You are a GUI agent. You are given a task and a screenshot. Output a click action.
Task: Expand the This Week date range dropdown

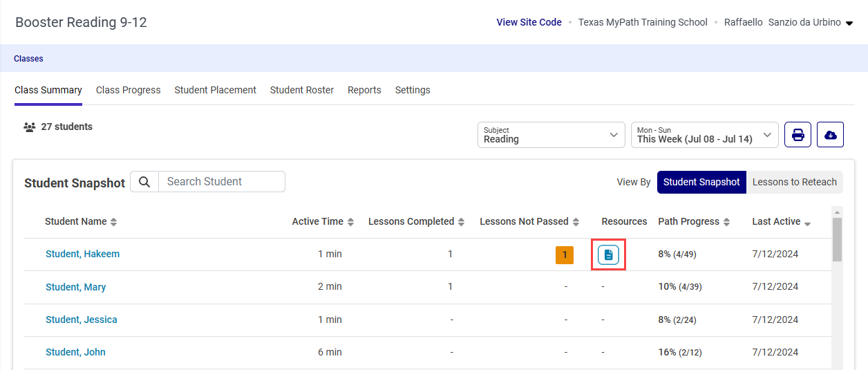(704, 135)
